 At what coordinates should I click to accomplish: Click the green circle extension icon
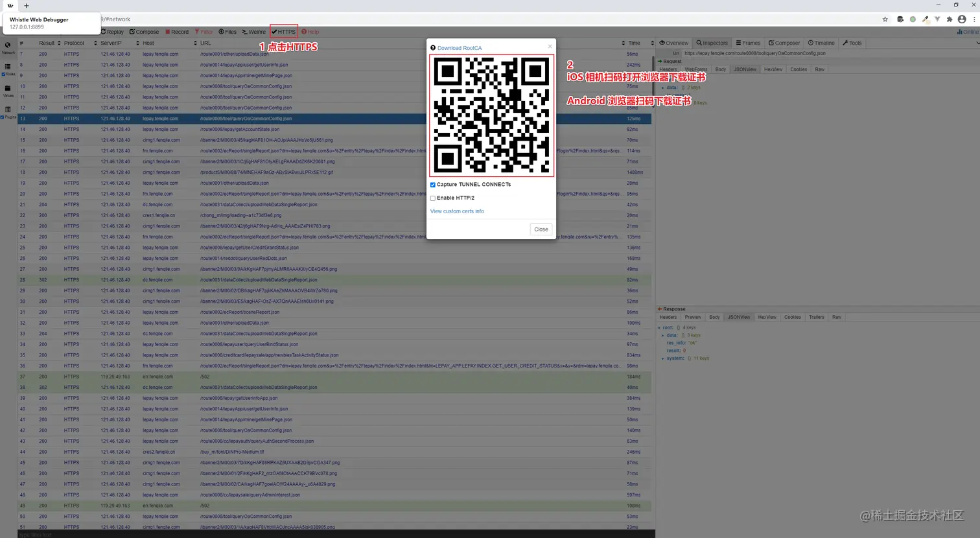click(x=913, y=19)
